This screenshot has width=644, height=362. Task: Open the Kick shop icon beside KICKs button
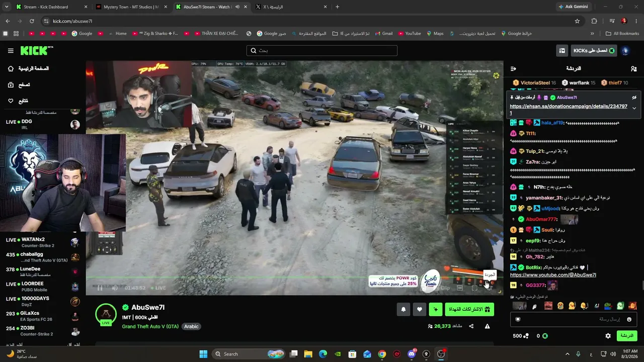pos(562,51)
